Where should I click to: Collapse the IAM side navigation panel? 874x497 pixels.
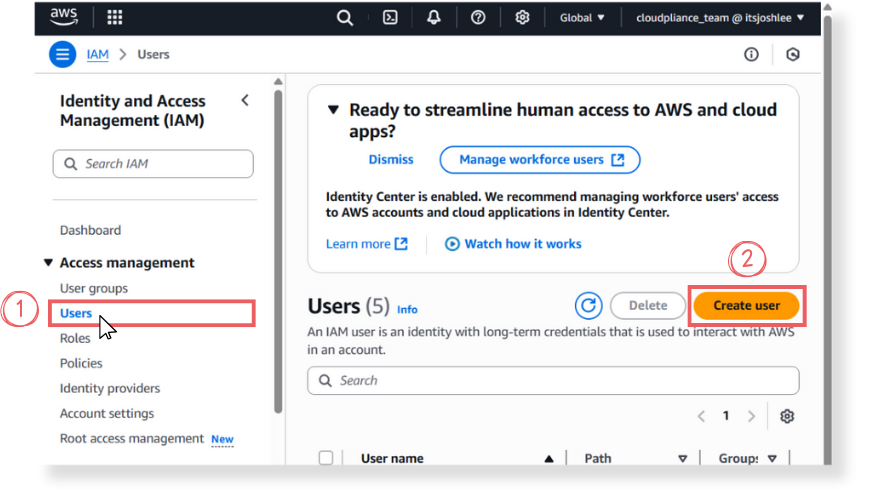[245, 100]
